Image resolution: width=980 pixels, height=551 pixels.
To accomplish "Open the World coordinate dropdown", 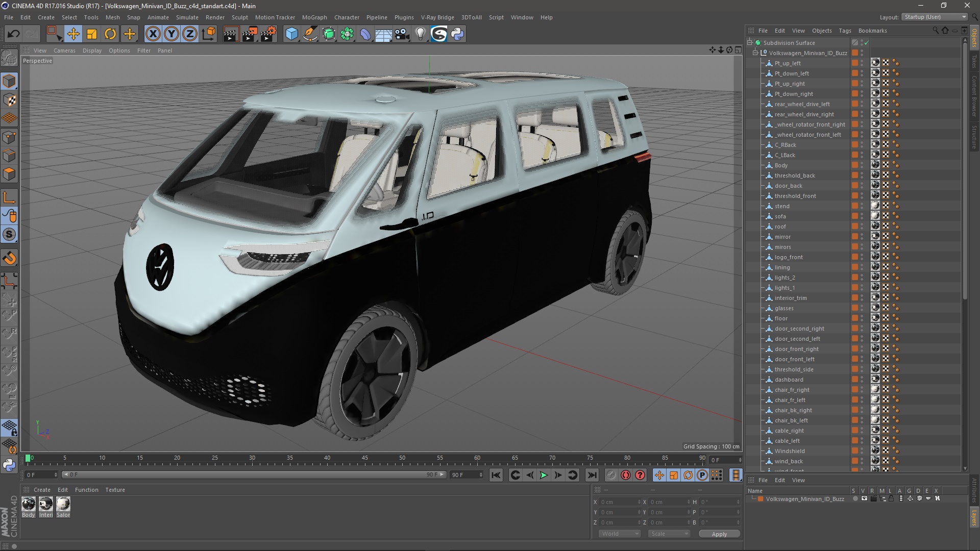I will click(619, 534).
